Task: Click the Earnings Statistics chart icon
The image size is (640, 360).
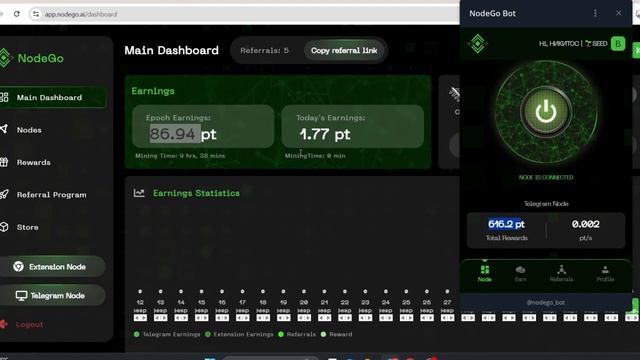Action: tap(139, 193)
